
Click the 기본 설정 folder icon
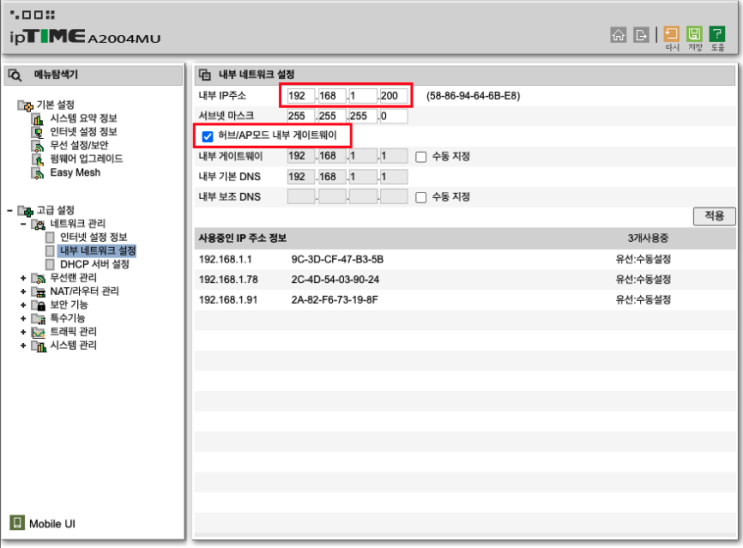pos(25,105)
